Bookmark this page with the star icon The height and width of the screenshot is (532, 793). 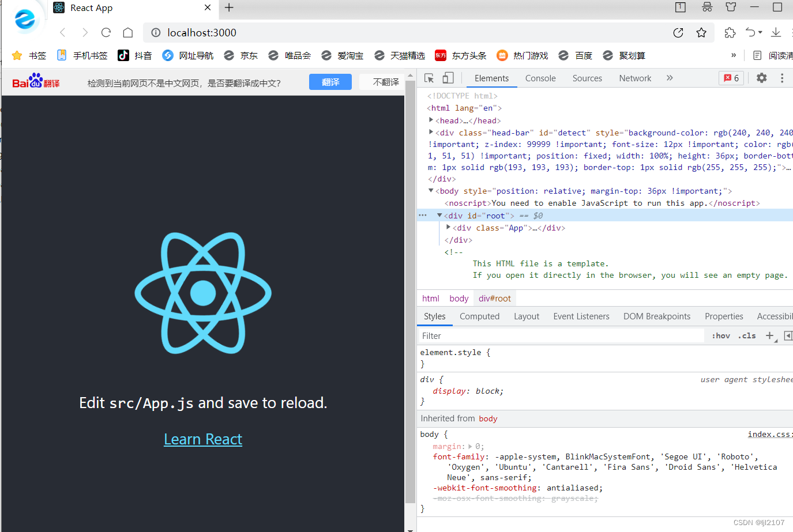(701, 33)
